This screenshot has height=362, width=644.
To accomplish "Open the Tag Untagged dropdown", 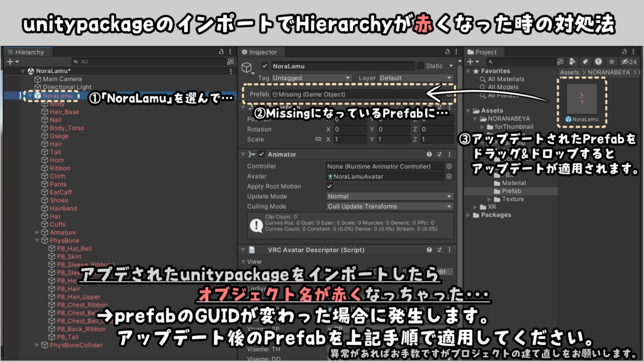I will [x=311, y=78].
